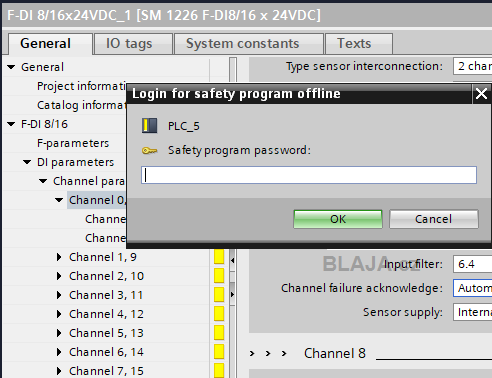Collapse the F-DI 8/16 tree node

(x=11, y=124)
